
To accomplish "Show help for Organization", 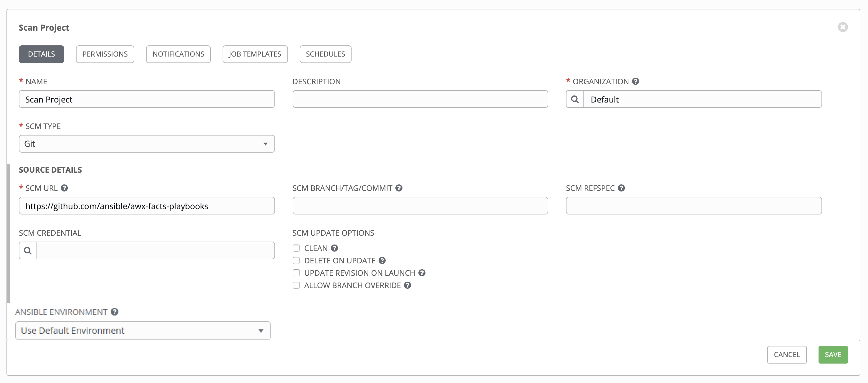I will [635, 81].
